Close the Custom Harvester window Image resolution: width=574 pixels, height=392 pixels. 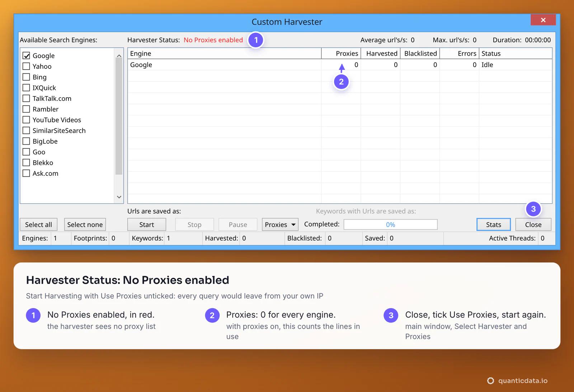pos(543,20)
